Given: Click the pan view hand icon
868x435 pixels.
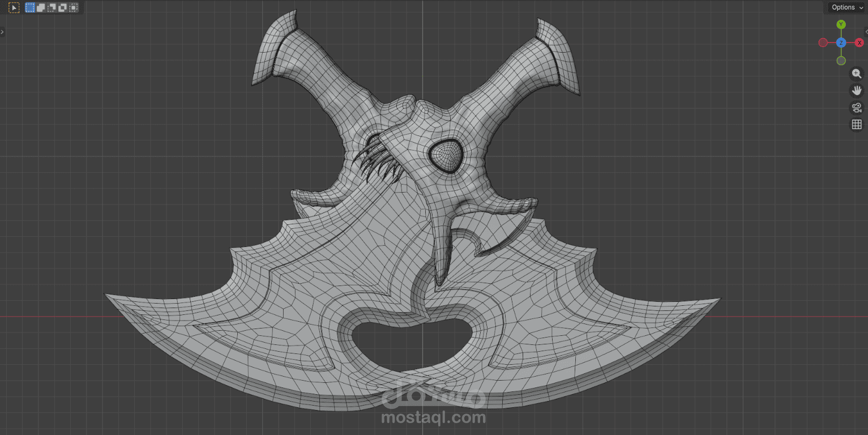Looking at the screenshot, I should tap(857, 91).
